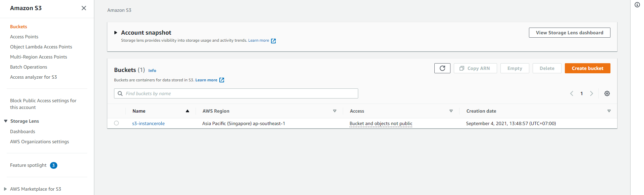This screenshot has width=644, height=195.
Task: Open Batch Operations in the sidebar
Action: click(29, 67)
